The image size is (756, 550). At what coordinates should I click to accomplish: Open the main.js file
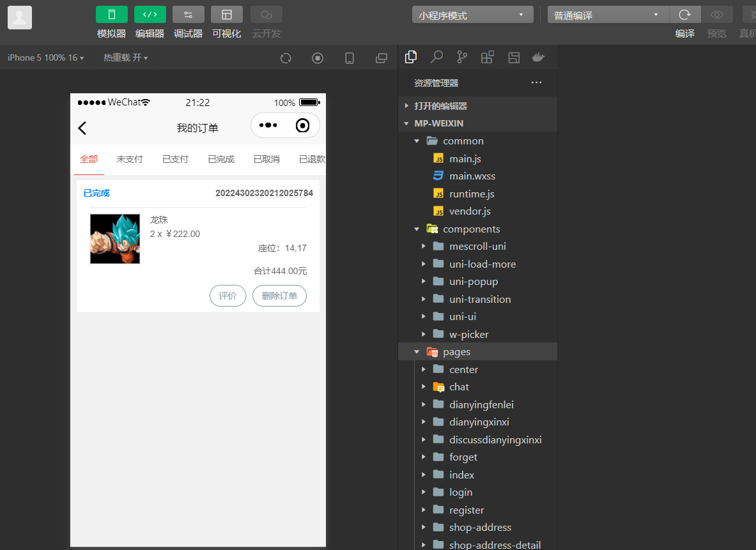click(478, 158)
